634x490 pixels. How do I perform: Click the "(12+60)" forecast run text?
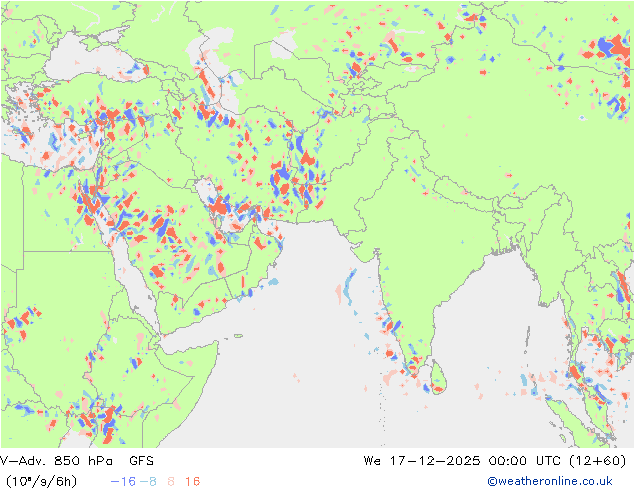(x=597, y=460)
